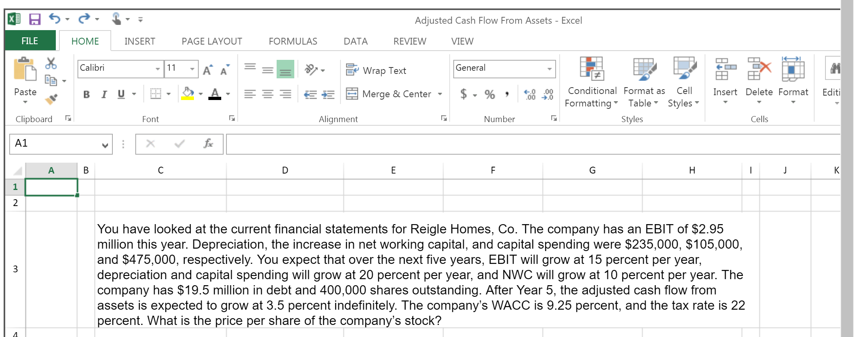Open the Font dropdown showing Calibri

coord(157,69)
